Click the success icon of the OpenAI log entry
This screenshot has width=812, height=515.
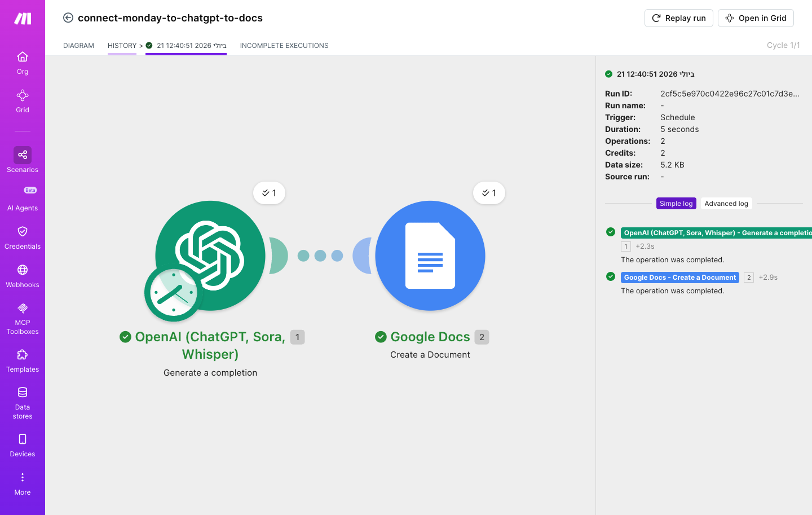tap(611, 232)
